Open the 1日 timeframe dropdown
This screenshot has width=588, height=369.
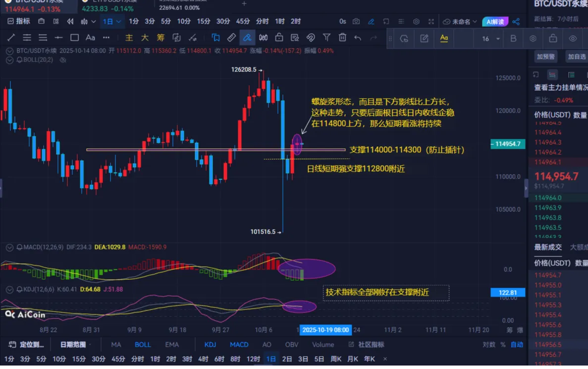click(x=111, y=22)
